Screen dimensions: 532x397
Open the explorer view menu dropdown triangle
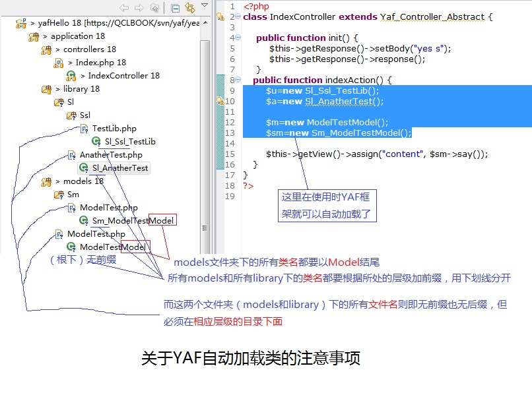click(x=204, y=5)
